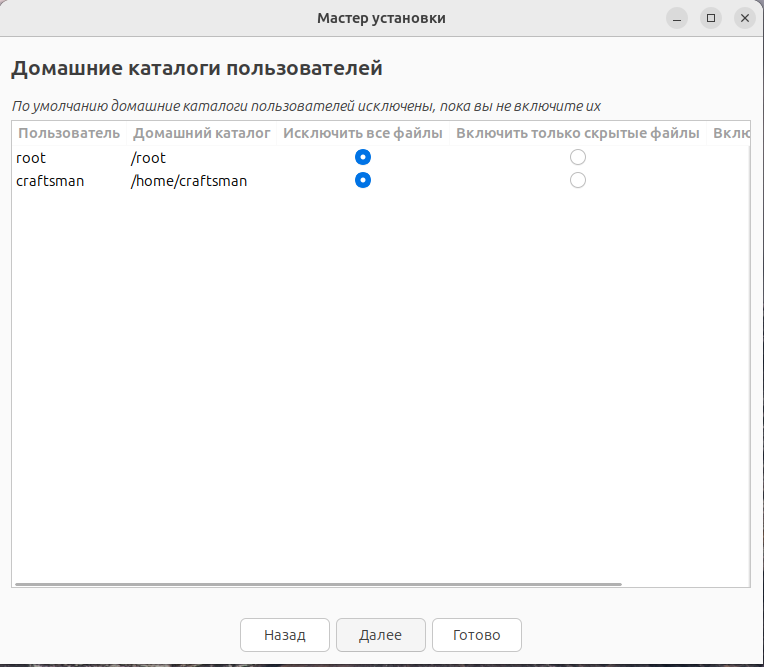Screen dimensions: 764x667
Task: Proceed with the Далее button
Action: 381,635
